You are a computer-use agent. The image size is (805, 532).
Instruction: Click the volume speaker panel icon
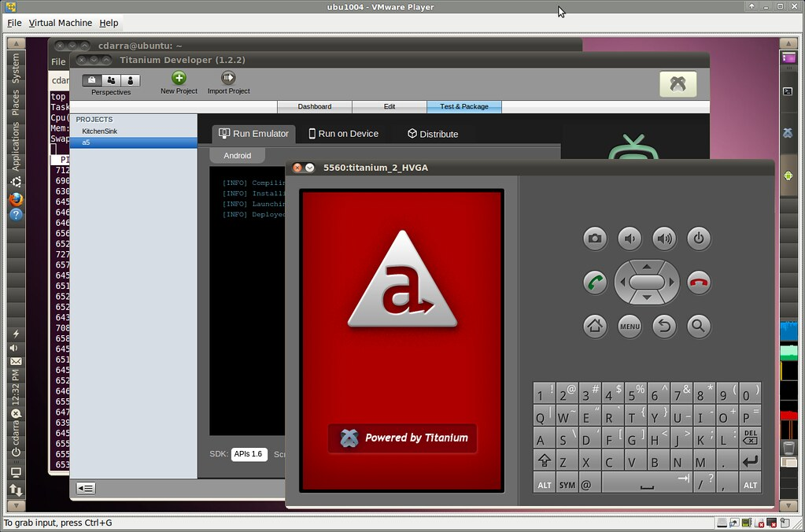pos(14,348)
